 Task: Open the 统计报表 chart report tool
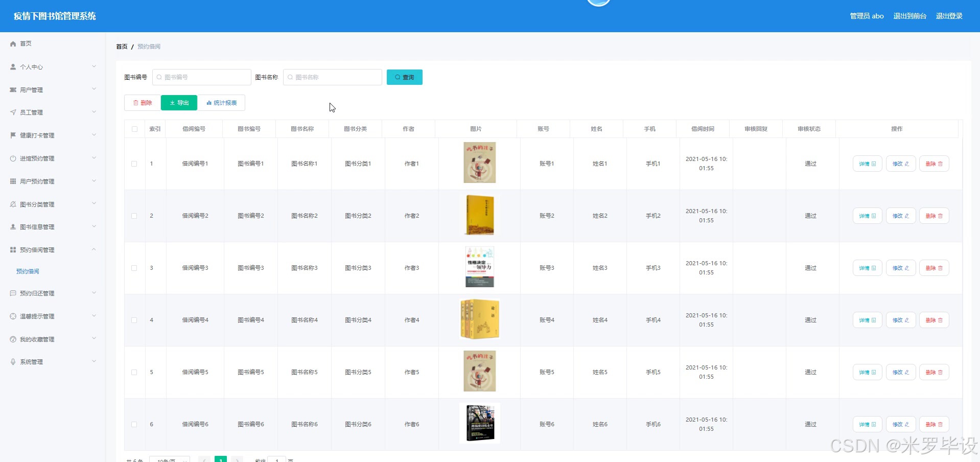pos(222,103)
